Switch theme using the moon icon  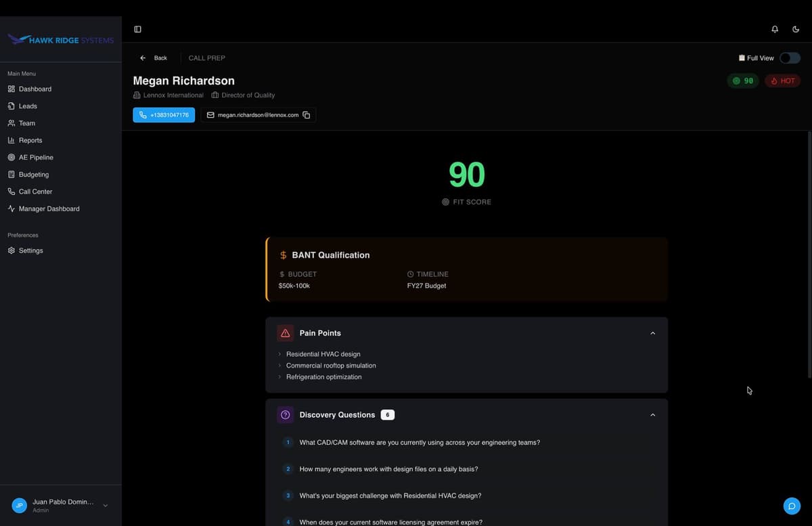[x=796, y=29]
